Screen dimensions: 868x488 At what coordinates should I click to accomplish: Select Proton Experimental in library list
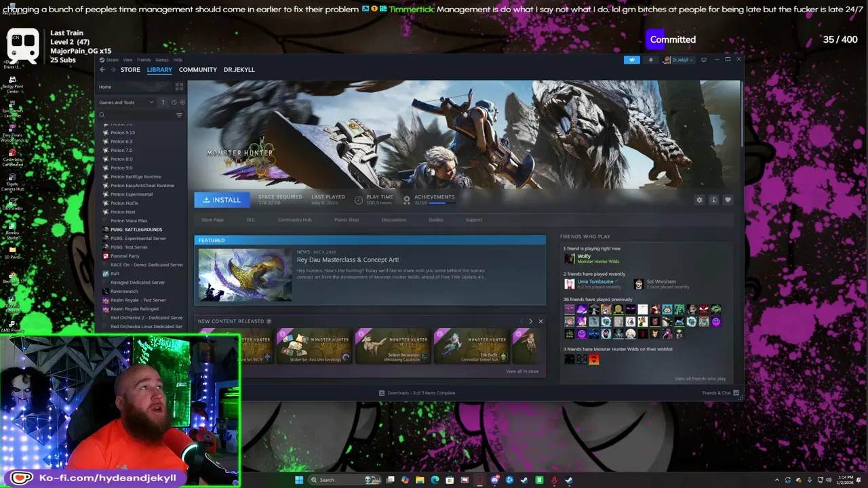132,195
